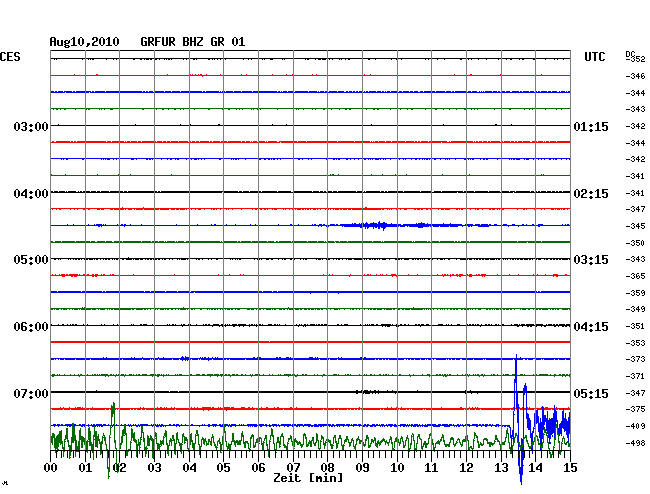
Task: Click the blue noise burst near minute 09
Action: click(x=376, y=225)
